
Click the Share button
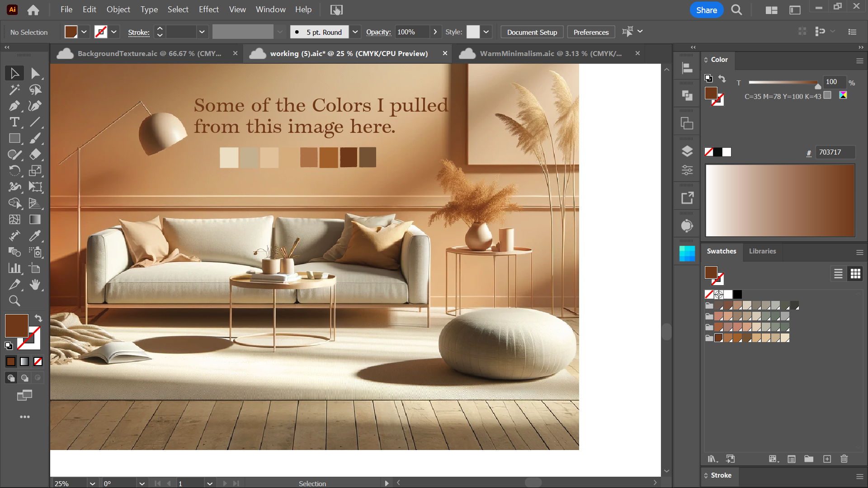tap(707, 10)
